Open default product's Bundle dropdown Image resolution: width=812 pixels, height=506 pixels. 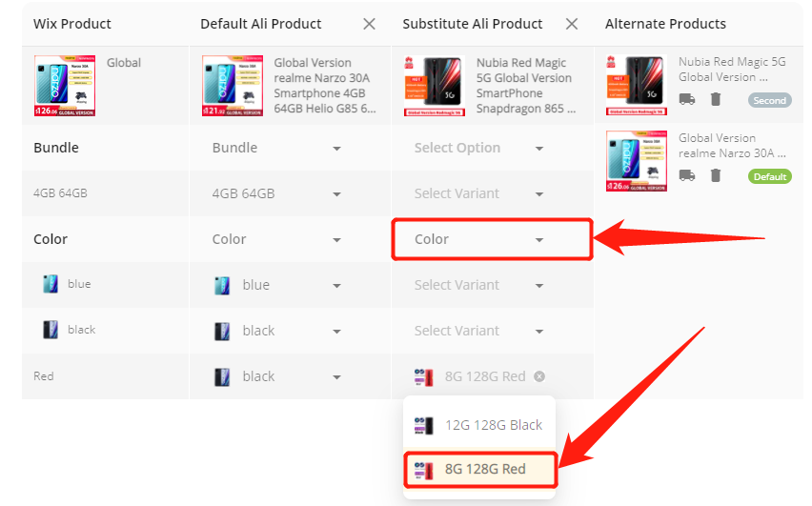pos(276,148)
